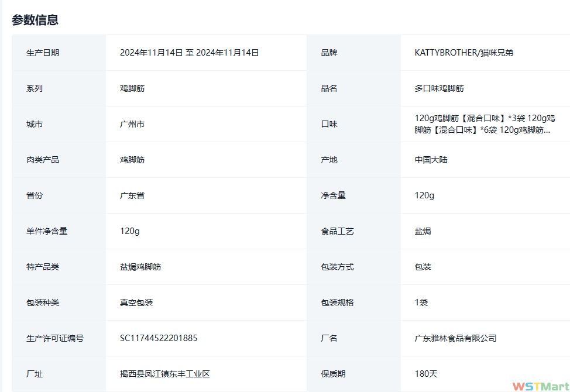Click the production license number SC11744522201885
This screenshot has height=392, width=570.
(159, 338)
